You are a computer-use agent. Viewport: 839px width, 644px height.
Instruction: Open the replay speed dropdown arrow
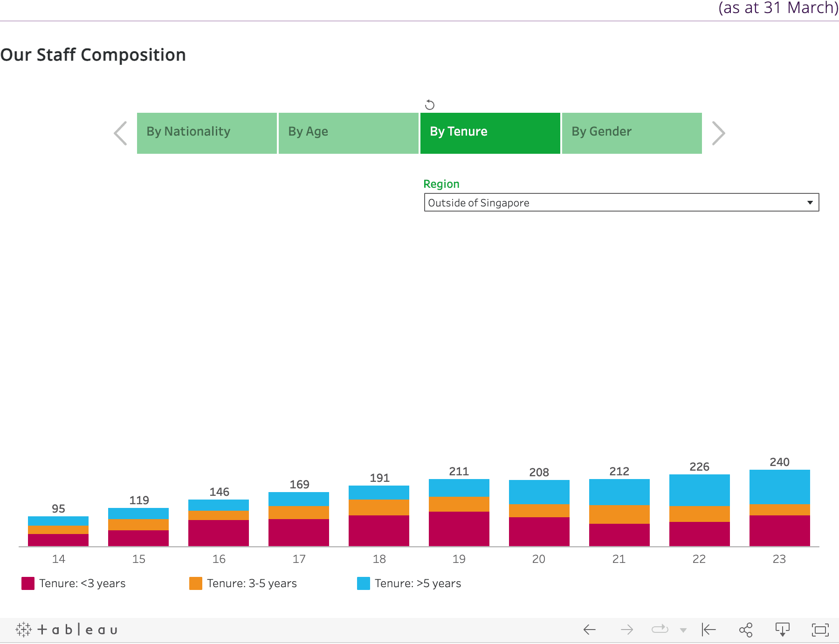[683, 630]
